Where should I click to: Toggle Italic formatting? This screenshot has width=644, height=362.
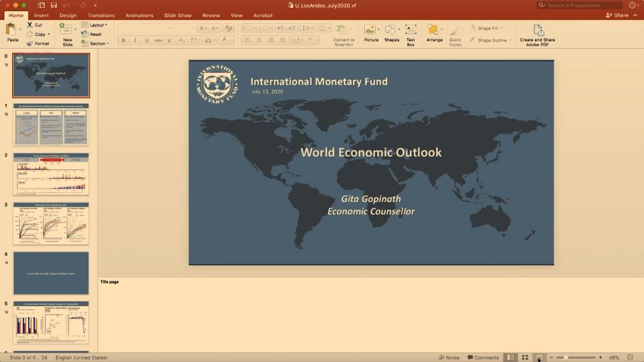click(x=135, y=40)
